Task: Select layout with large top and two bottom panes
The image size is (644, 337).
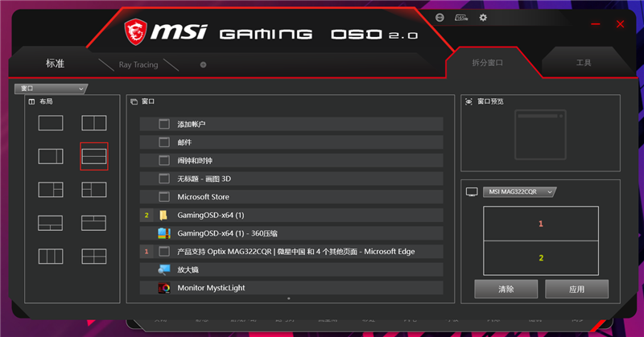Action: tap(51, 223)
